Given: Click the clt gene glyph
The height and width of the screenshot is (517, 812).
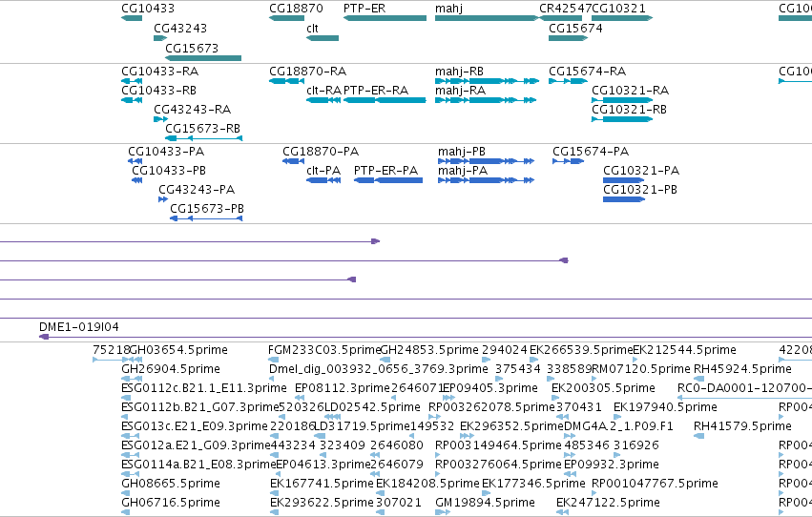Looking at the screenshot, I should [323, 38].
